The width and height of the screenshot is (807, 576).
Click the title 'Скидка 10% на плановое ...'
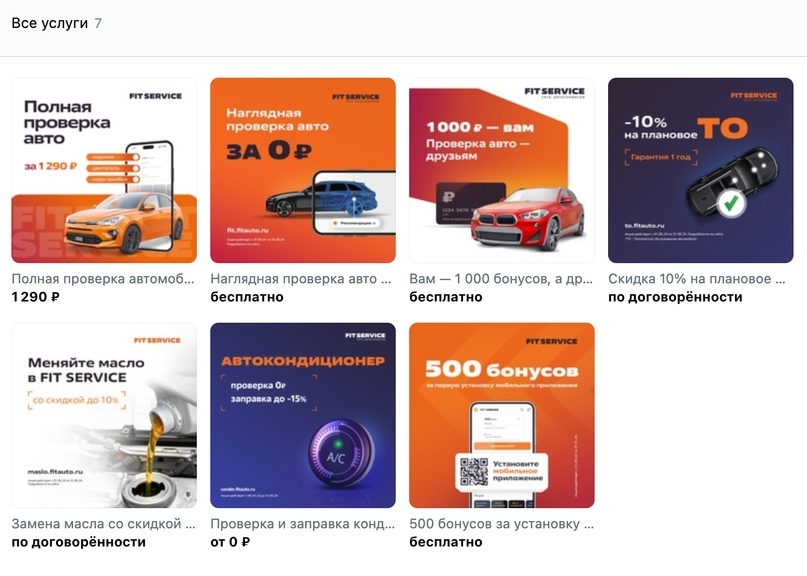click(x=697, y=279)
